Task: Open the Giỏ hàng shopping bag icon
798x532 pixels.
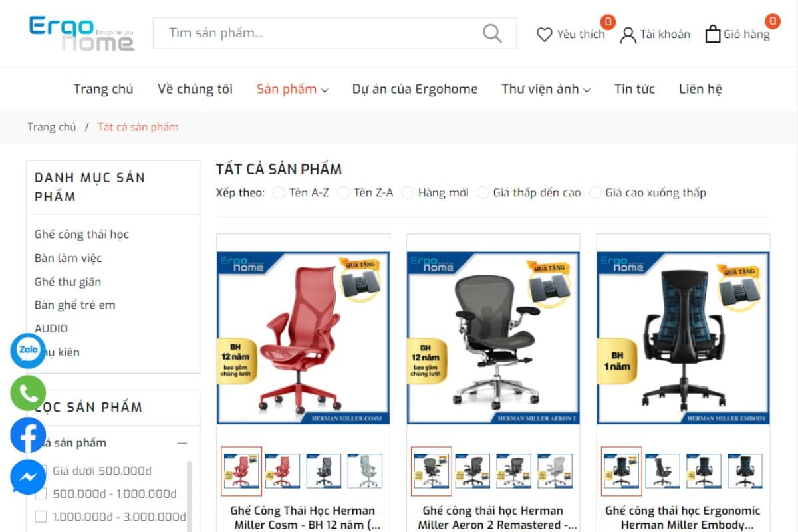Action: pos(713,34)
